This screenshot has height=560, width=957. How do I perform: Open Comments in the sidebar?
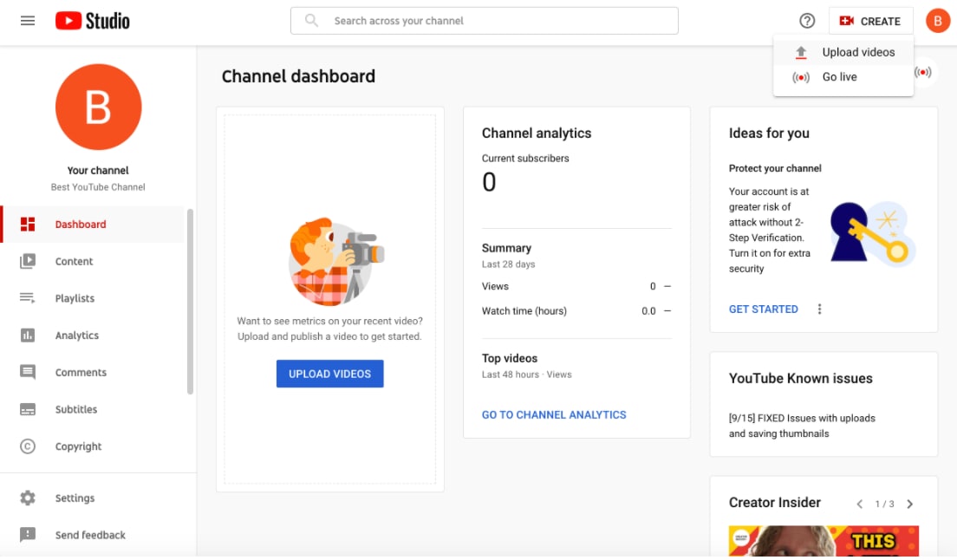coord(94,372)
